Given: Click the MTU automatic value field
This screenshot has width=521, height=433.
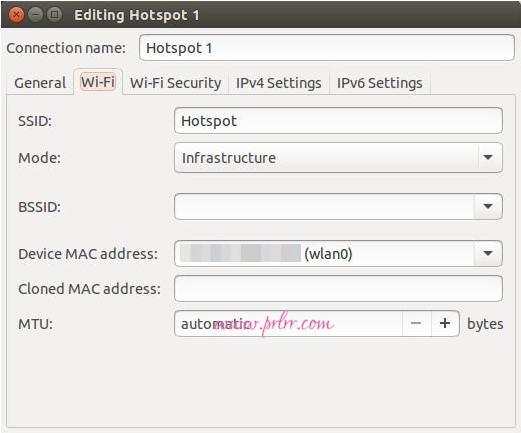Looking at the screenshot, I should (x=288, y=324).
